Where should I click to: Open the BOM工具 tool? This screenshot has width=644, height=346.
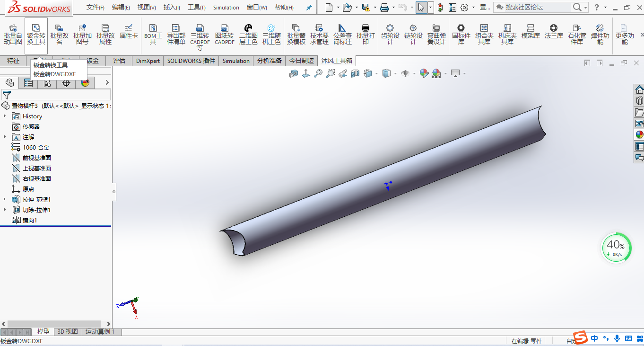point(153,35)
